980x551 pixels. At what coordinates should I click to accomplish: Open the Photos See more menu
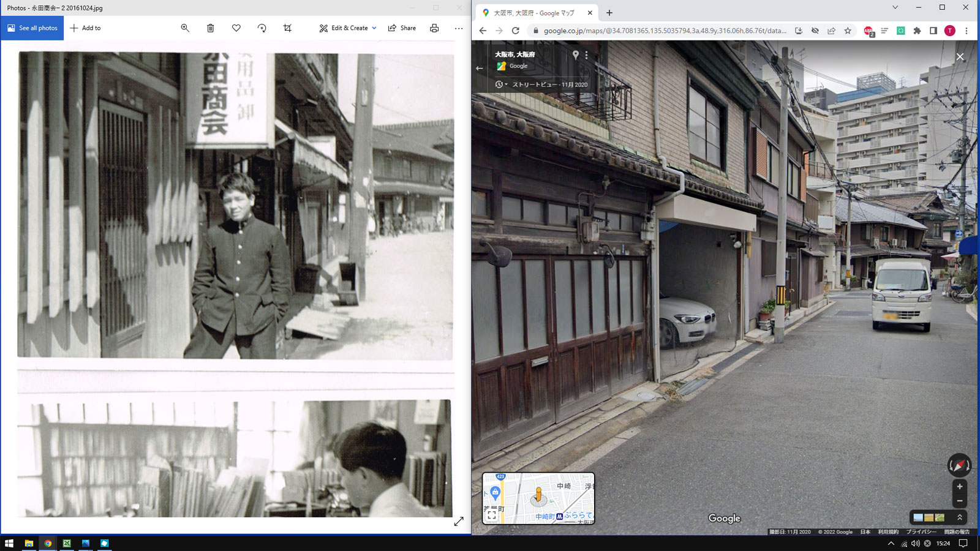459,28
